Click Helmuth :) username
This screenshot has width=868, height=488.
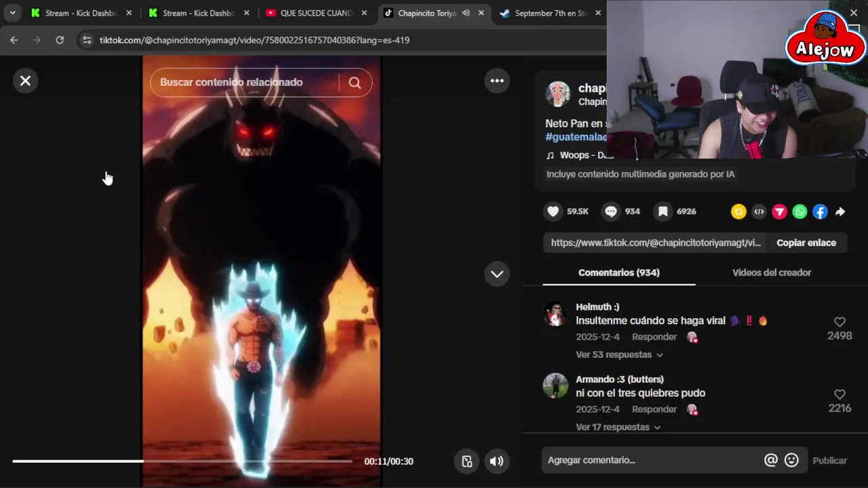(597, 307)
